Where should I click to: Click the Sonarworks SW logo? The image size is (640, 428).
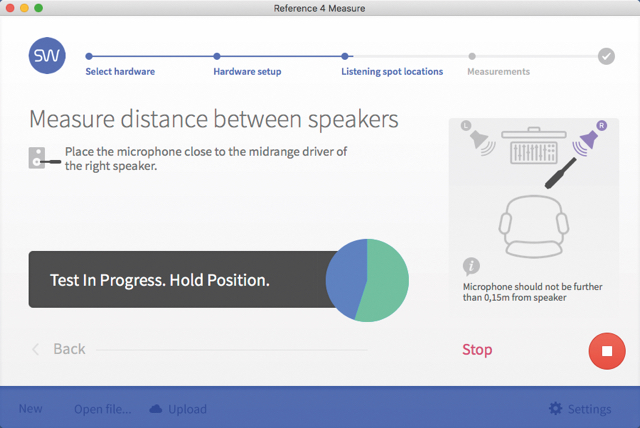[47, 55]
